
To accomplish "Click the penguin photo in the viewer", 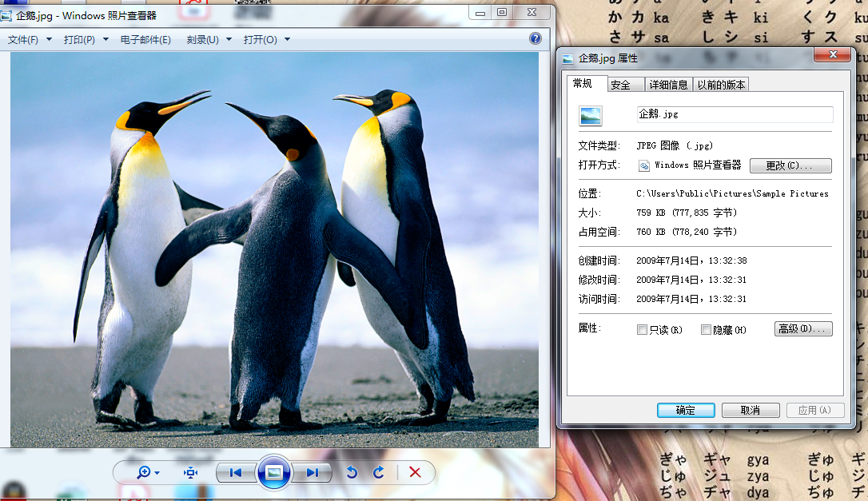I will [x=275, y=249].
